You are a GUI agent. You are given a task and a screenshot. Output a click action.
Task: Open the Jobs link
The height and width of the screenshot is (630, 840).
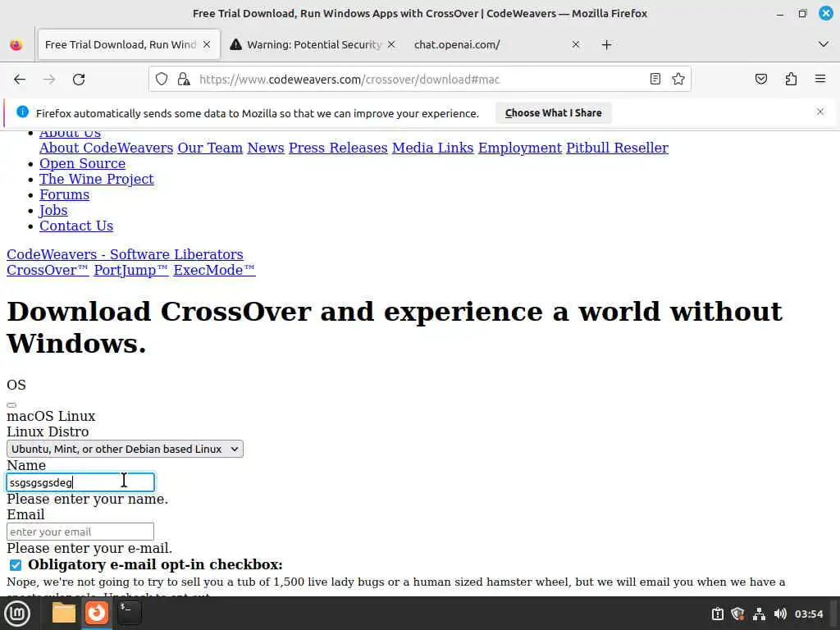click(x=53, y=210)
